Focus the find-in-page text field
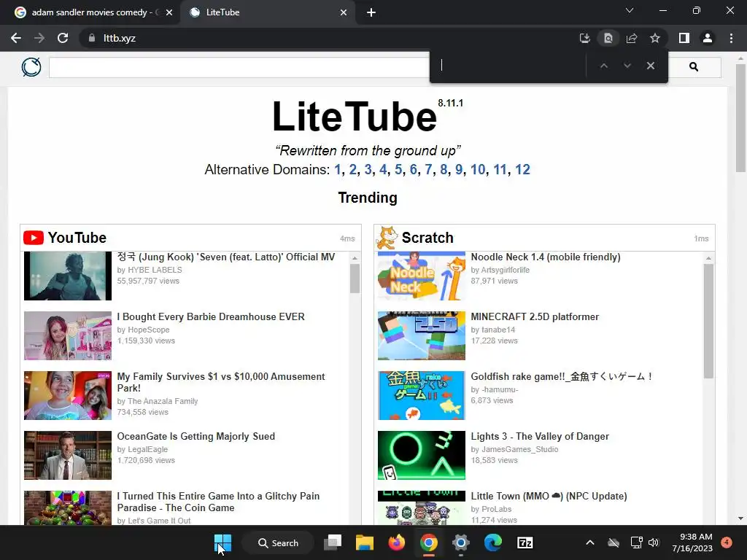Screen dimensions: 747x560 coord(510,65)
